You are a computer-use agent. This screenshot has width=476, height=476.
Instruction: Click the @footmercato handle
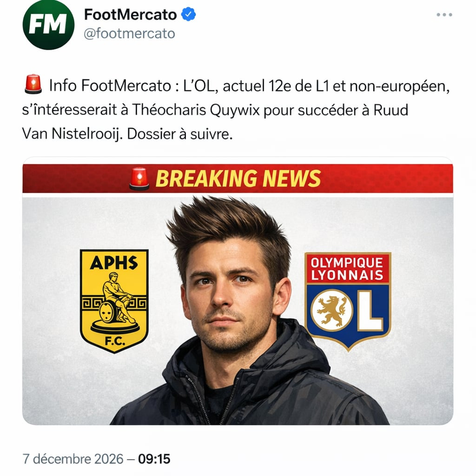click(x=129, y=33)
